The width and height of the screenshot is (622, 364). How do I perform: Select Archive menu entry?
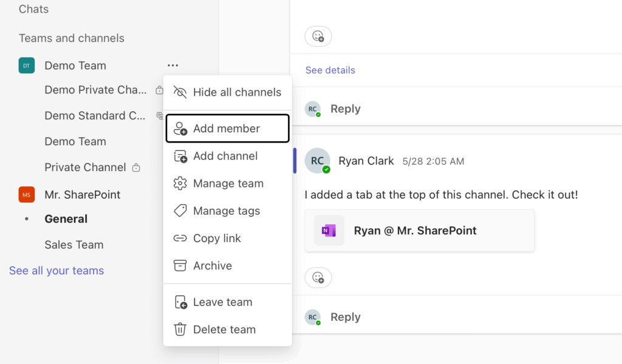click(228, 265)
